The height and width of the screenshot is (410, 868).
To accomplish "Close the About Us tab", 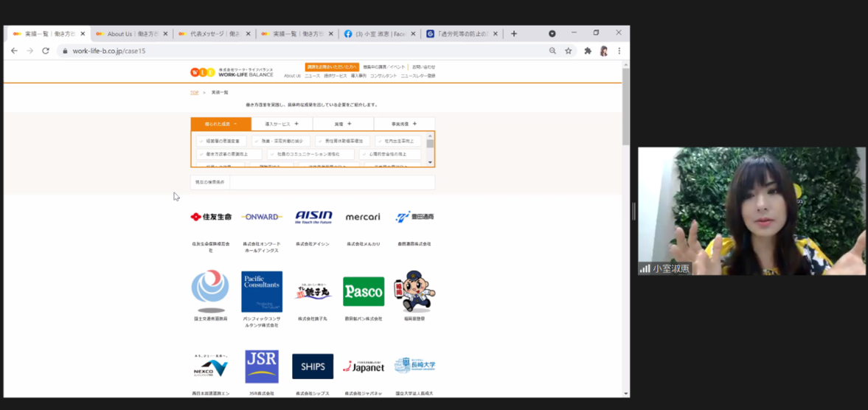I will coord(165,34).
